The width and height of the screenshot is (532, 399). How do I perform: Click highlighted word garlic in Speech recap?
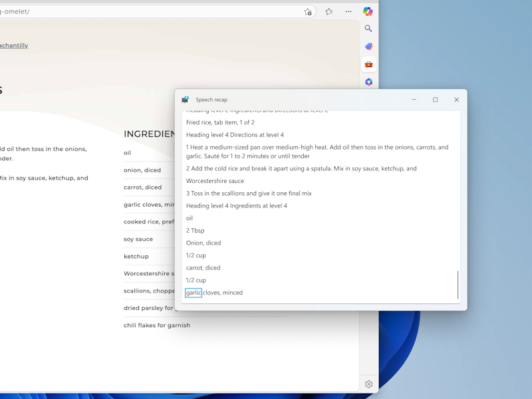point(194,293)
